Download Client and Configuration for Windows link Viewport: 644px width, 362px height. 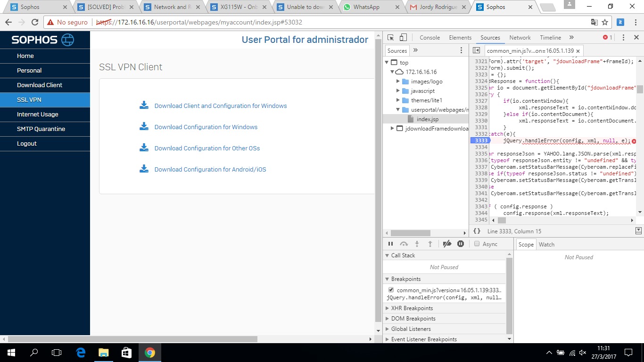click(221, 106)
